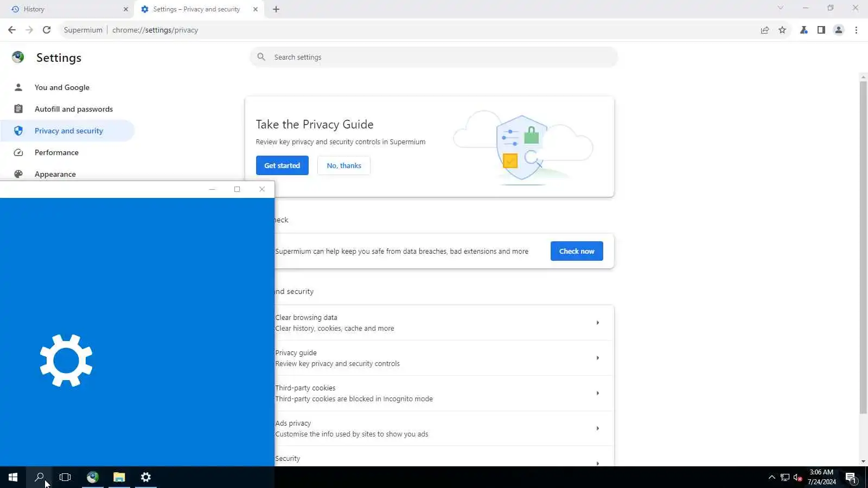The height and width of the screenshot is (488, 868).
Task: Click the Appearance palette icon in sidebar
Action: tap(18, 174)
